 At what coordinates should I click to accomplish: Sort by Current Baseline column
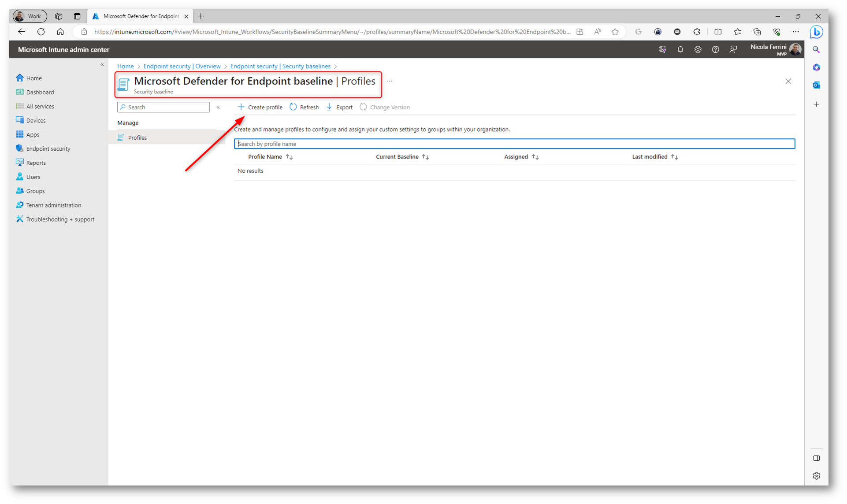coord(402,157)
